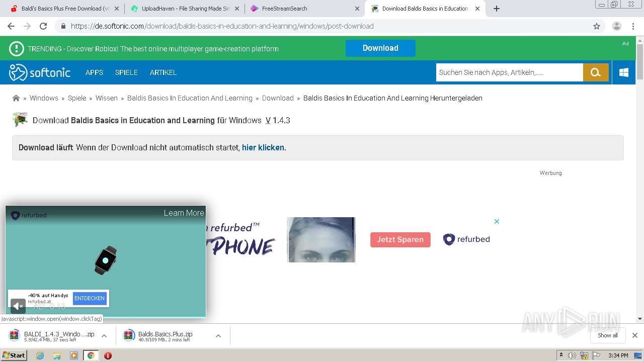This screenshot has width=644, height=362.
Task: Open a new browser tab
Action: [x=497, y=9]
